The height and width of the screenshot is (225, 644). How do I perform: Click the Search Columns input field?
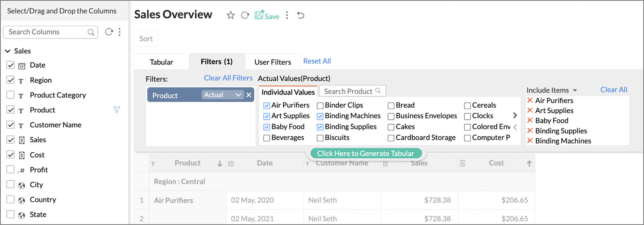point(47,32)
